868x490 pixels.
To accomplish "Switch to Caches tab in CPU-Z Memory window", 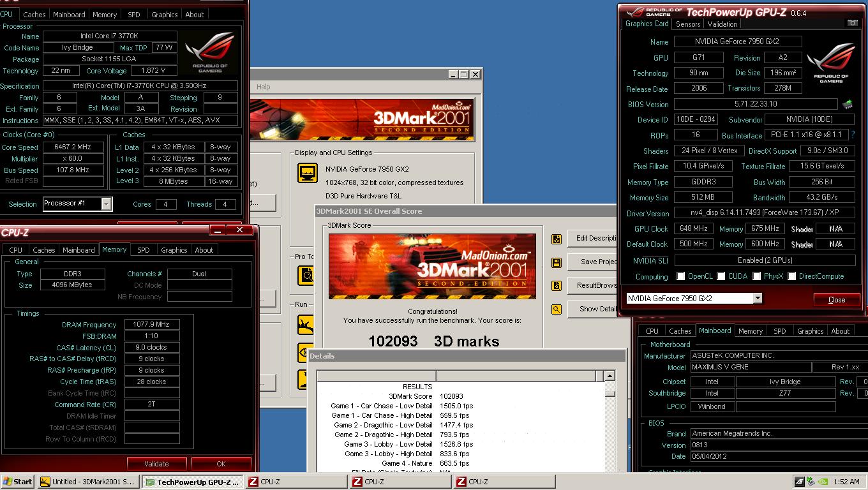I will point(44,250).
